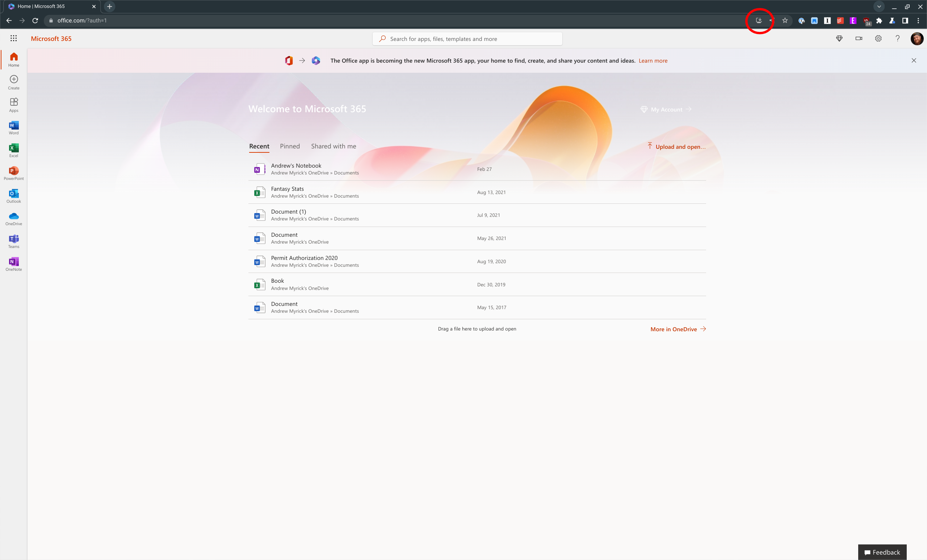The image size is (927, 560).
Task: Open the Chrome Labs flask icon
Action: tap(892, 21)
